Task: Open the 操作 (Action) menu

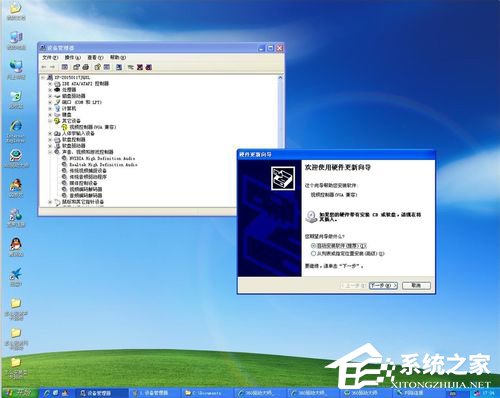Action: [73, 58]
